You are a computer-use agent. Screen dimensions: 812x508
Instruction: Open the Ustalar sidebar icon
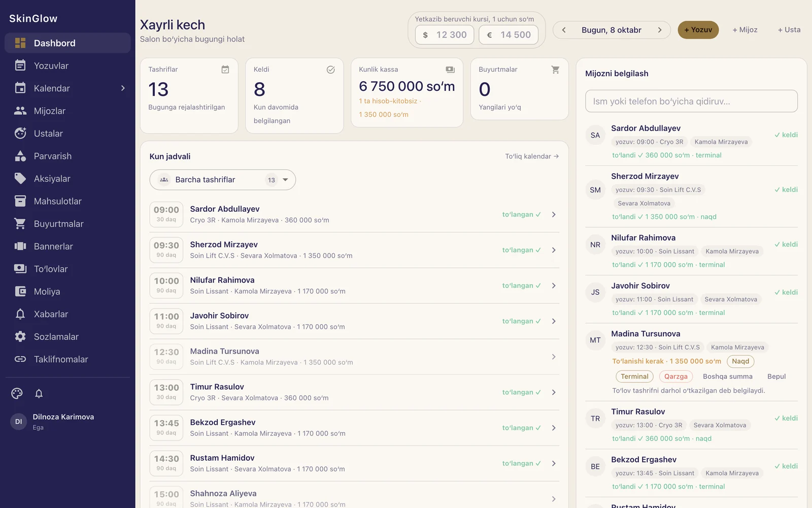20,134
